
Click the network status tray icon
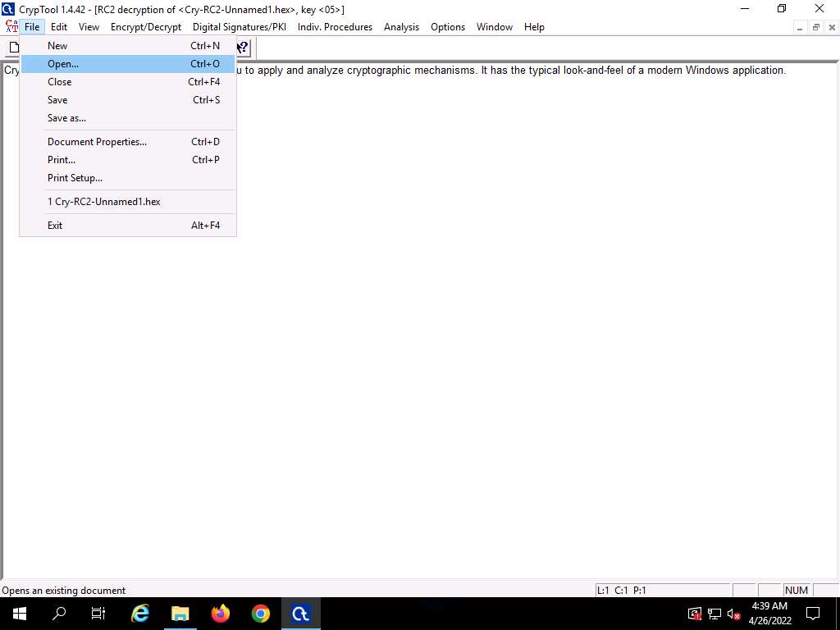[714, 614]
